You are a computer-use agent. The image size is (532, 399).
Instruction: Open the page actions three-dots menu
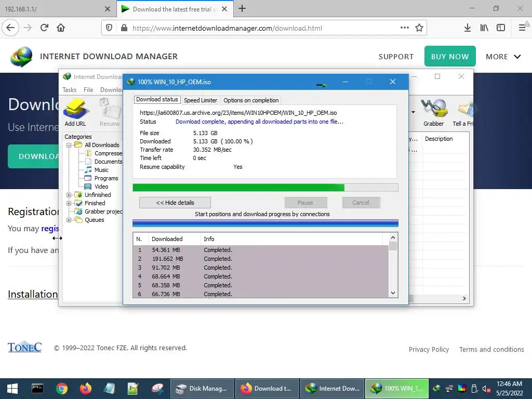pyautogui.click(x=404, y=28)
